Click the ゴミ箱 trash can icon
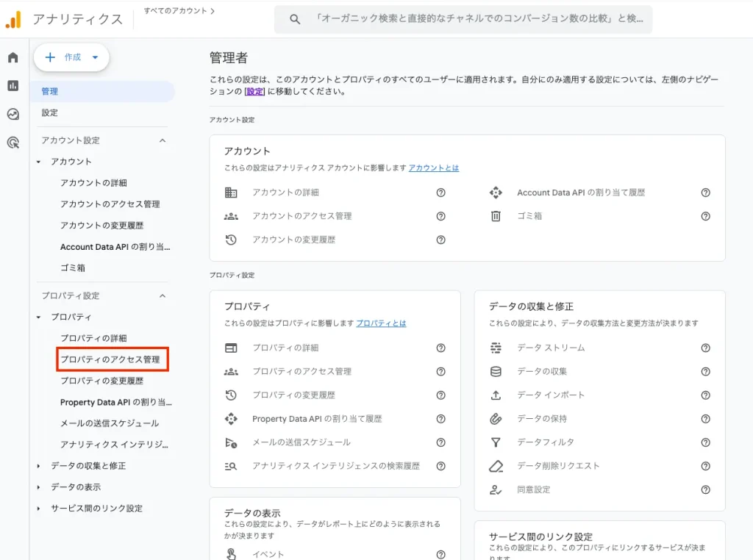 pos(496,216)
